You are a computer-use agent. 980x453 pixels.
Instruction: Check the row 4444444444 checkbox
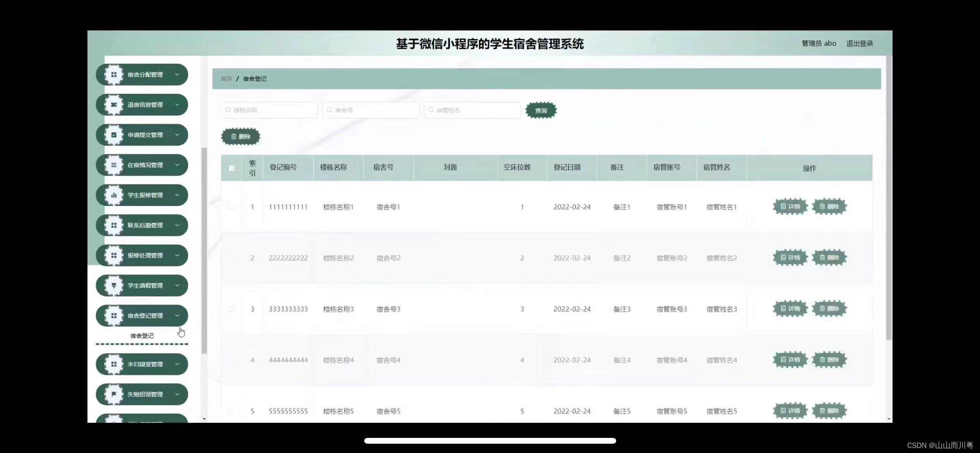[x=231, y=360]
